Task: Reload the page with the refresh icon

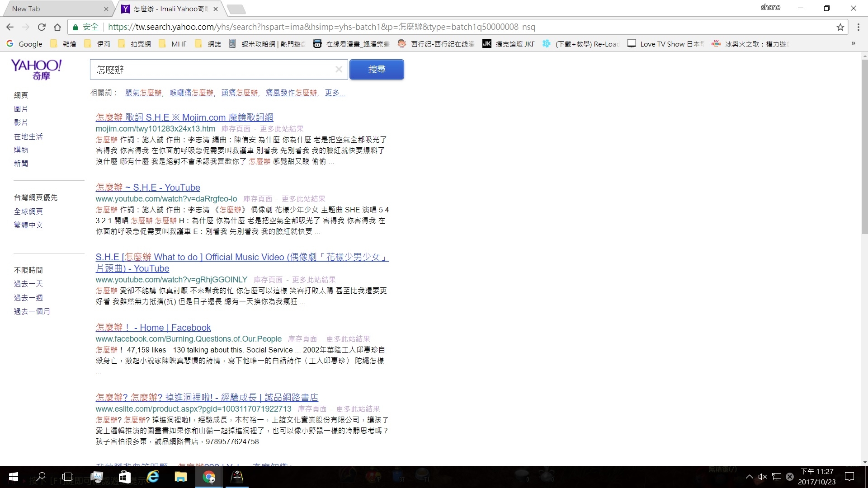Action: [42, 27]
